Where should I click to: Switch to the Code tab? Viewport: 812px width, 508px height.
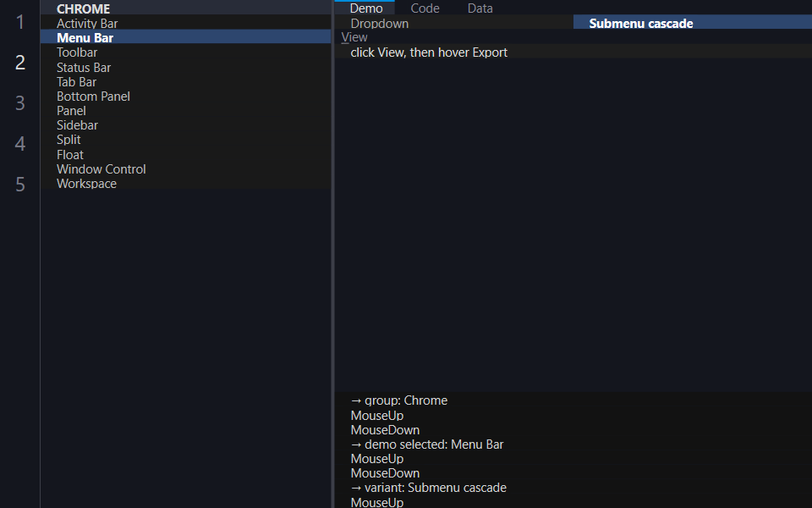[425, 8]
